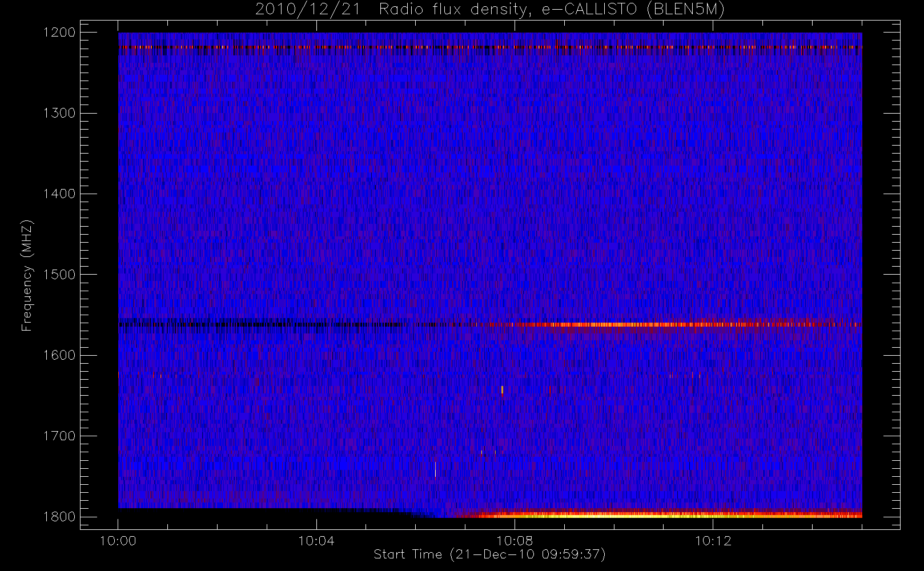
Task: Click the 10:04 time tick label
Action: tap(316, 541)
